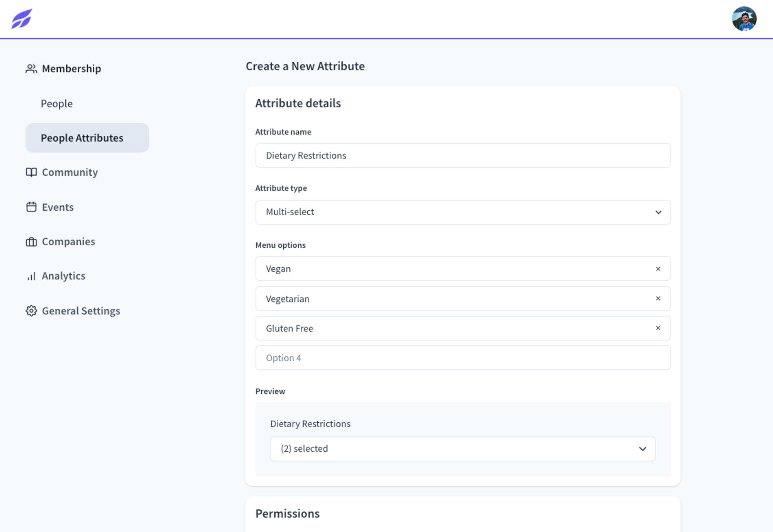Click the General Settings gear icon
The width and height of the screenshot is (773, 532).
coord(31,311)
